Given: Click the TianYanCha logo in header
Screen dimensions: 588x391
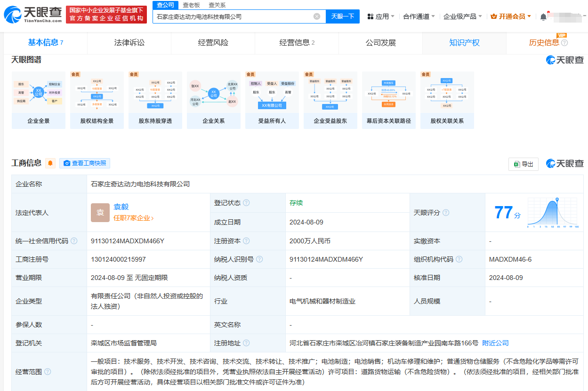Looking at the screenshot, I should pos(33,15).
